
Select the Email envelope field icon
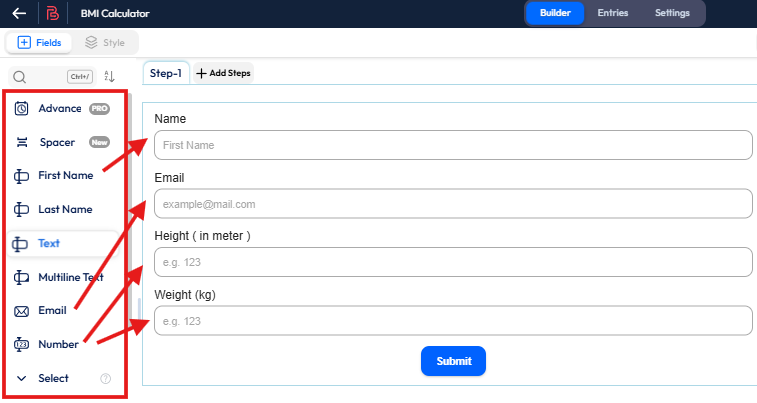[x=22, y=311]
